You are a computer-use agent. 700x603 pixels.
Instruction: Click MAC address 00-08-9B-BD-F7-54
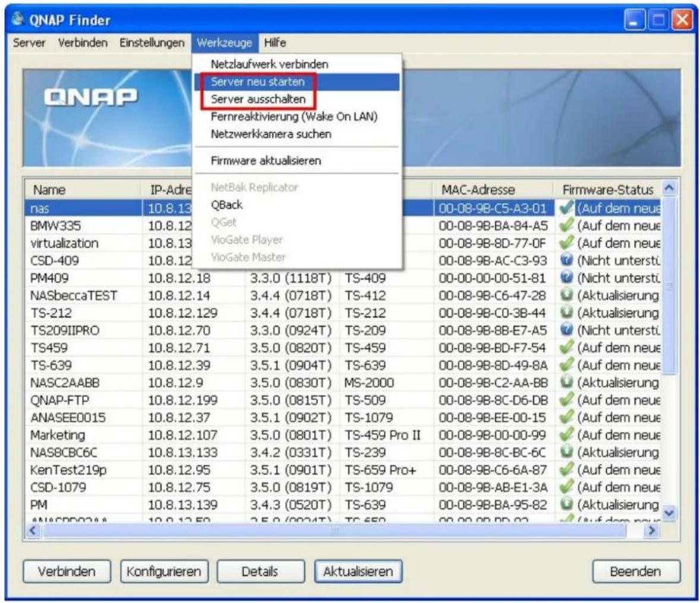point(493,348)
